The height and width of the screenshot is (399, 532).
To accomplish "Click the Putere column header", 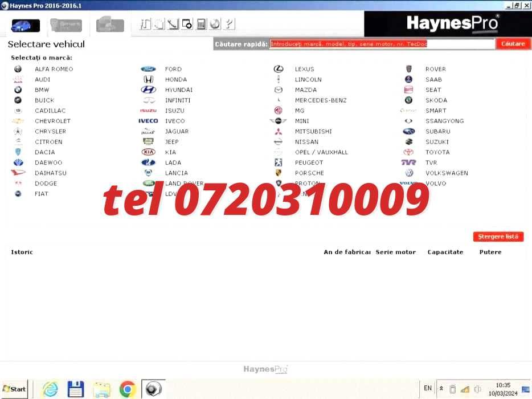I will point(490,252).
